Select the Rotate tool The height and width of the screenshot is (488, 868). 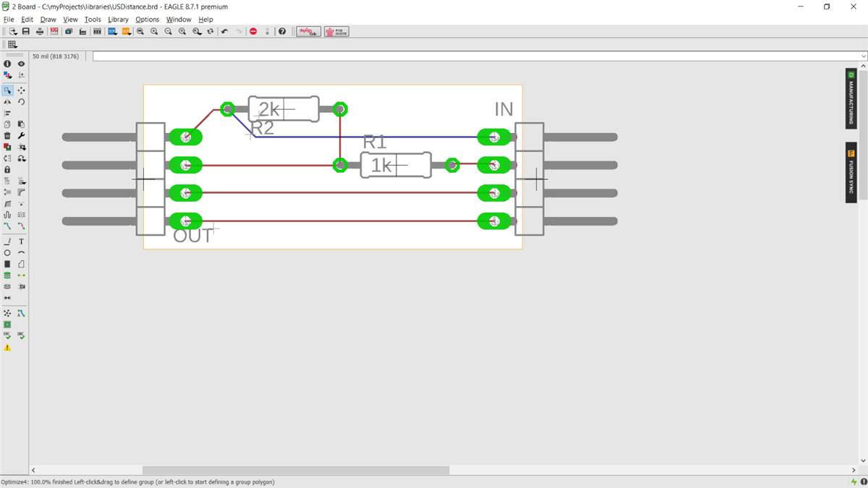(x=21, y=102)
